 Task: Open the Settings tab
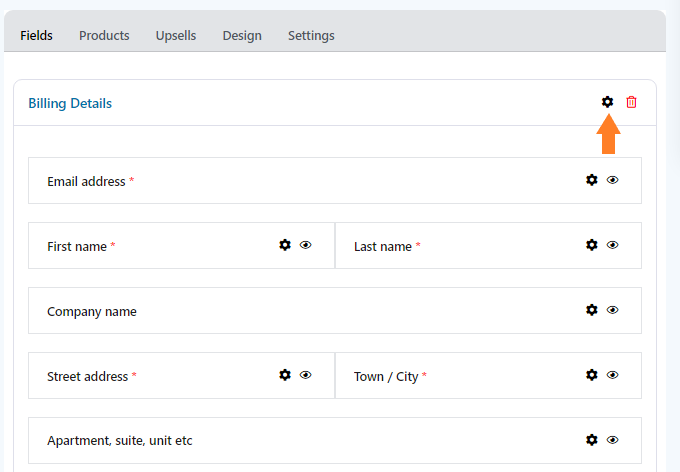tap(311, 35)
